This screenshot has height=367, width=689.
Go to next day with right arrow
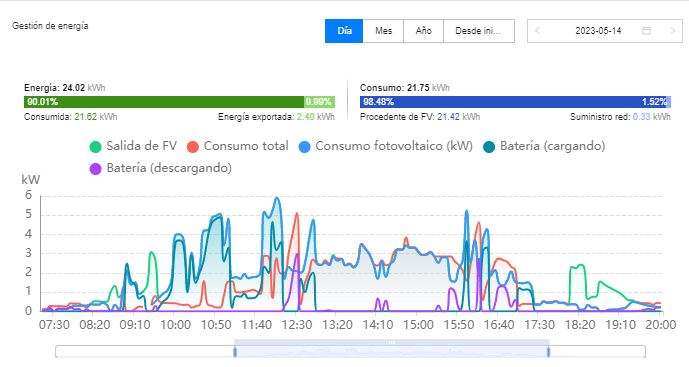[672, 31]
